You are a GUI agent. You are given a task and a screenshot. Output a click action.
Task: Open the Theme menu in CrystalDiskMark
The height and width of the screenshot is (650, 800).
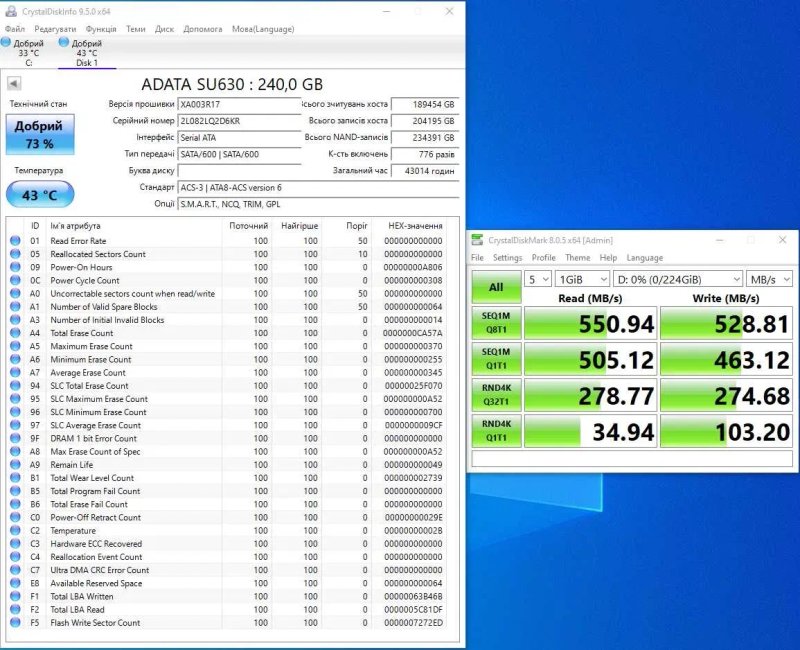tap(578, 258)
